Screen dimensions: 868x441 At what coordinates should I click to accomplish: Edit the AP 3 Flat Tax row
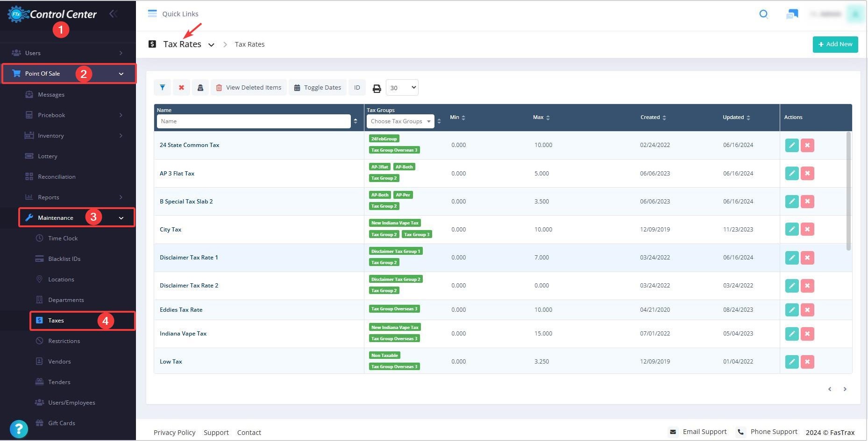(792, 173)
